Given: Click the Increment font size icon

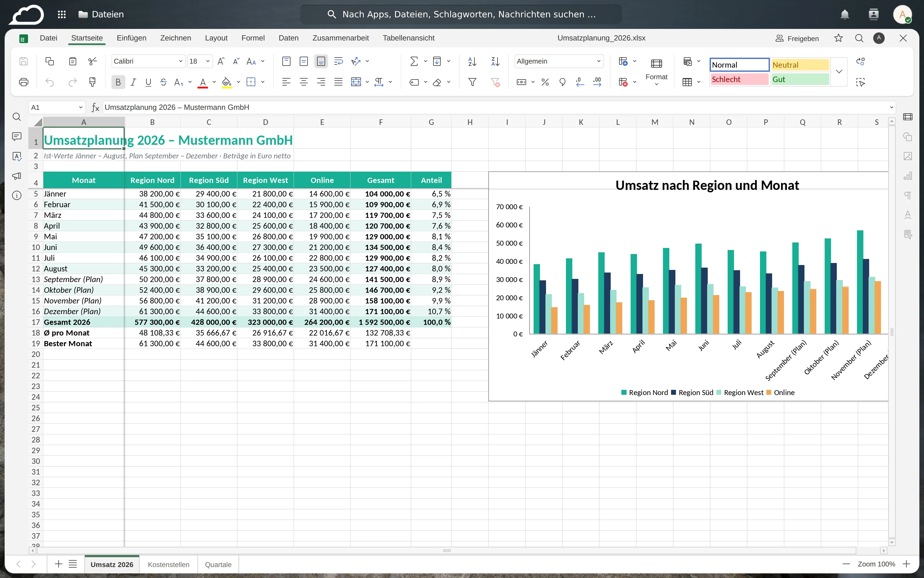Looking at the screenshot, I should coord(221,61).
